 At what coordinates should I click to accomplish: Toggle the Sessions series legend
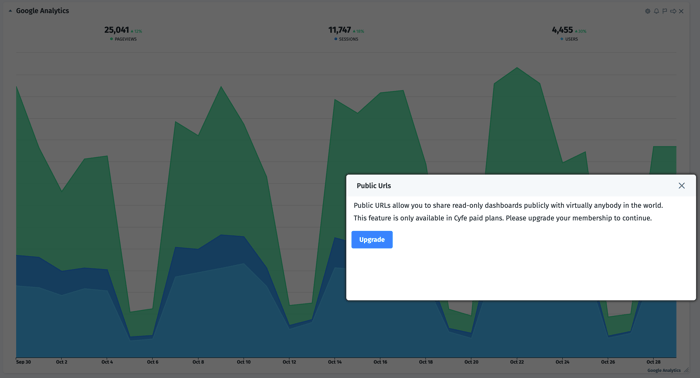tap(346, 39)
